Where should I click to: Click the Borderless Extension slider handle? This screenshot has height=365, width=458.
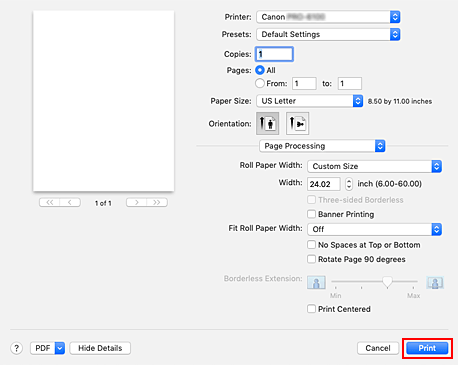point(387,282)
